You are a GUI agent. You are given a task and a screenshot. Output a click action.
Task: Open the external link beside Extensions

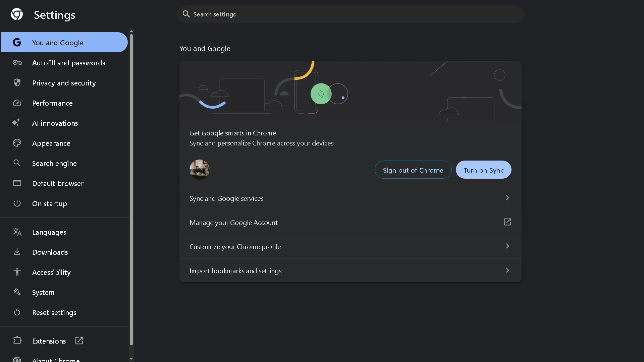[x=79, y=341]
